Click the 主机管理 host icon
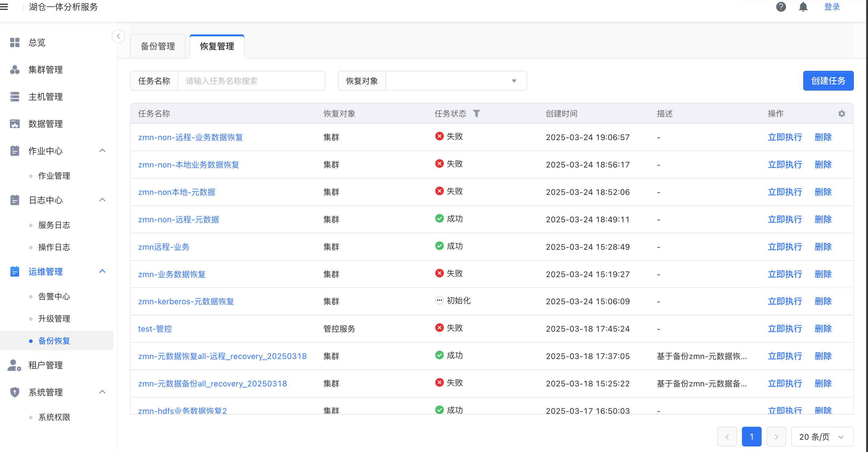This screenshot has height=452, width=868. coord(14,97)
